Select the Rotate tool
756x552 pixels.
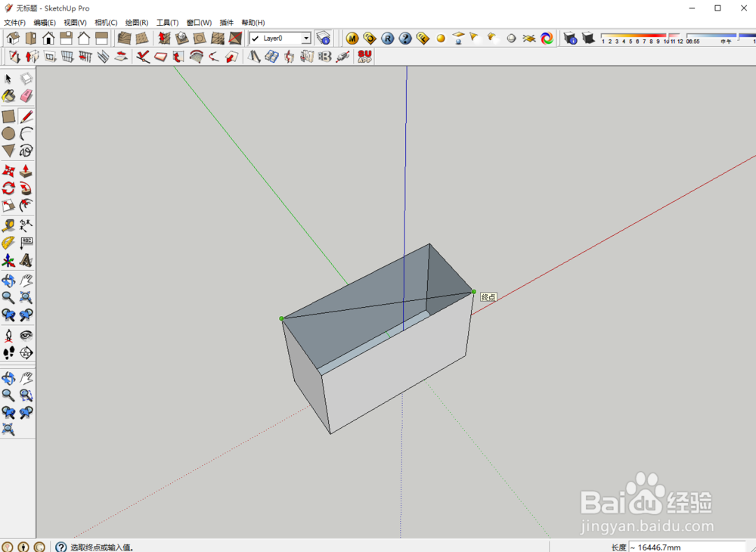(8, 188)
